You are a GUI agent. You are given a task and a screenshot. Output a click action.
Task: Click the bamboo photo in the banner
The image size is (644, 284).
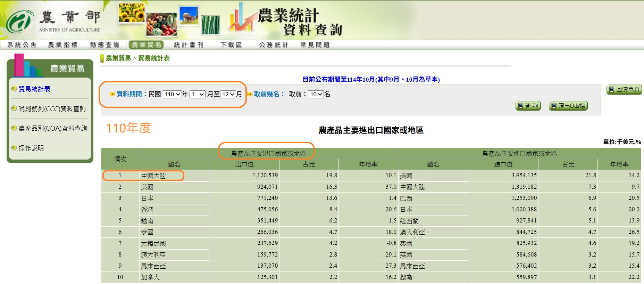[x=211, y=25]
